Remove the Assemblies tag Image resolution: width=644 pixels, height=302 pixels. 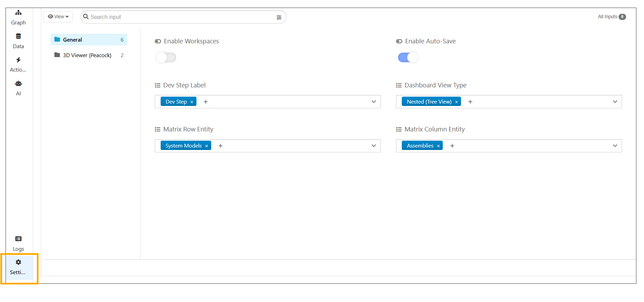(438, 146)
